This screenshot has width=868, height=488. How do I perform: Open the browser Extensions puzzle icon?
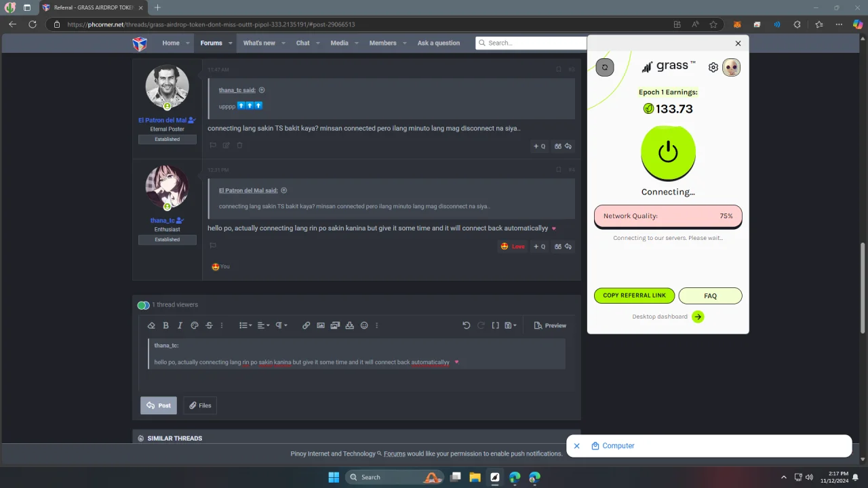click(x=797, y=24)
